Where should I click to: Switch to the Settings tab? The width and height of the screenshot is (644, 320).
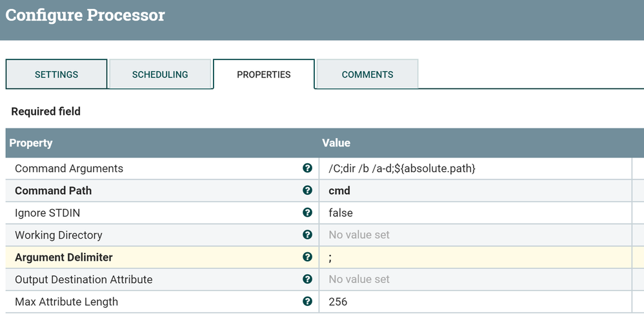[57, 74]
